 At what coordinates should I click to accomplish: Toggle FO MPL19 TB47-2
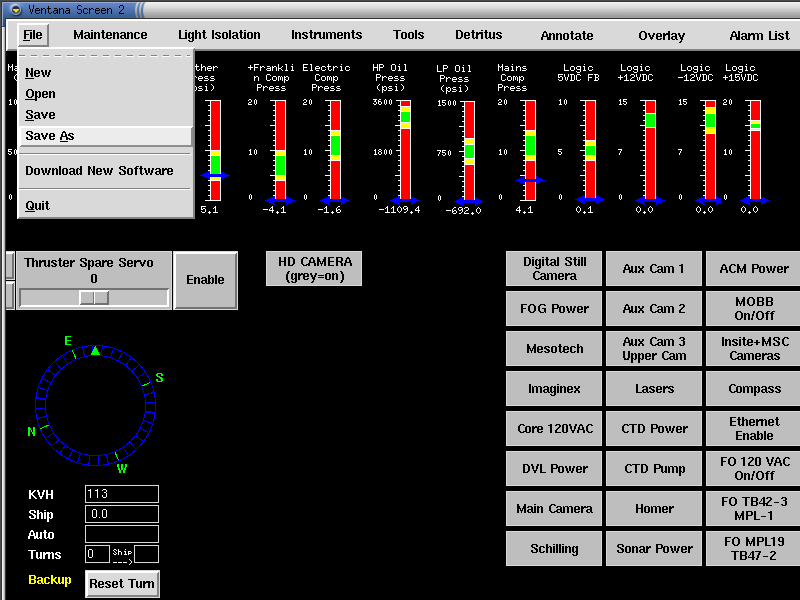click(754, 548)
